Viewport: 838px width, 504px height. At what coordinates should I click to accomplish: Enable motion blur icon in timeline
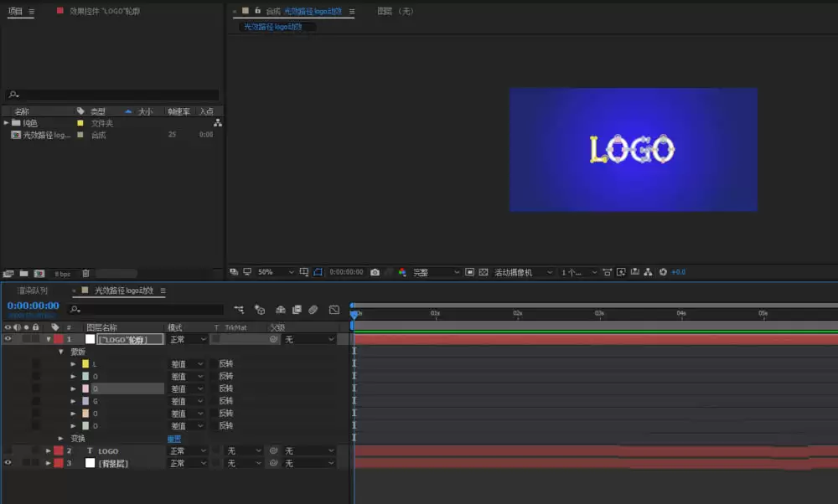(x=313, y=310)
